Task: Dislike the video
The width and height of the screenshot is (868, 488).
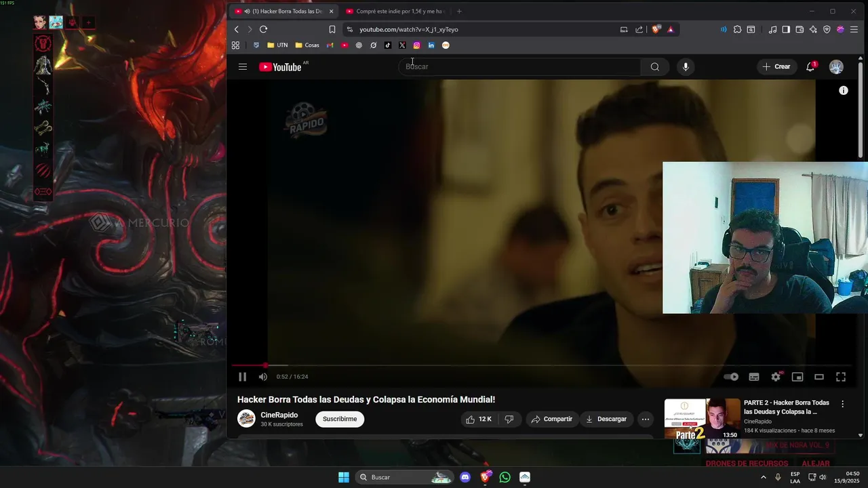Action: pyautogui.click(x=509, y=419)
